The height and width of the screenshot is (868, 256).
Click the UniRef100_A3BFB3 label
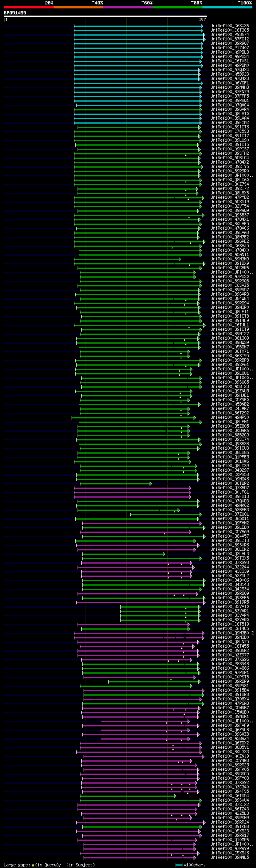pyautogui.click(x=230, y=510)
